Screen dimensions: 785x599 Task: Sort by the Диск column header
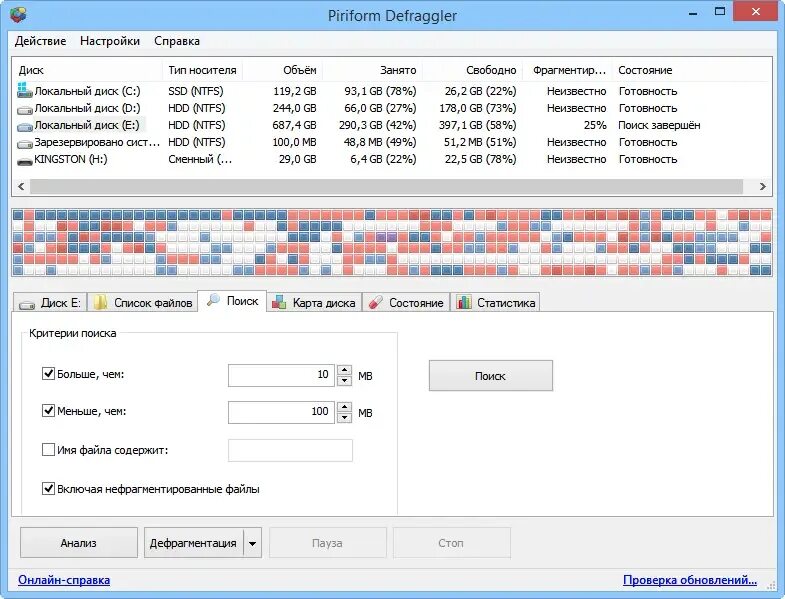[x=87, y=70]
